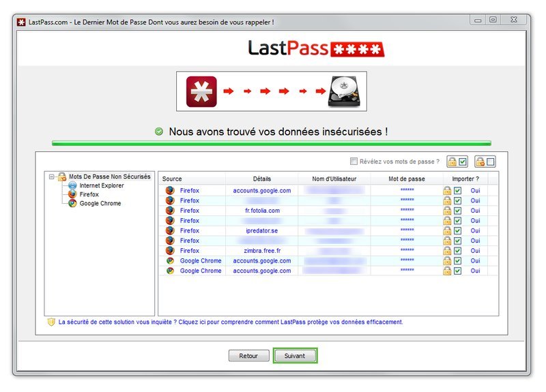This screenshot has width=546, height=392.
Task: Click the LastPass asterisk icon in the title bar
Action: [21, 22]
